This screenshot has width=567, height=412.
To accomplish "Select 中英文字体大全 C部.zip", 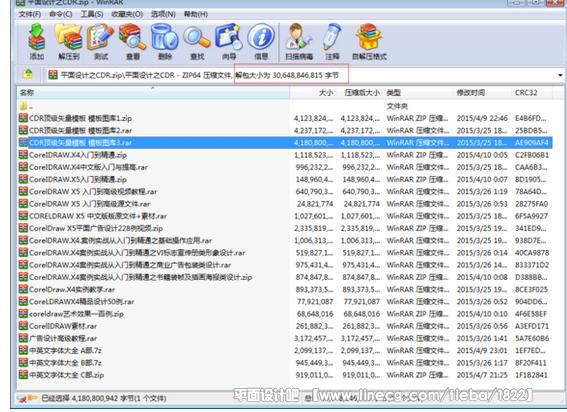I will [x=67, y=375].
